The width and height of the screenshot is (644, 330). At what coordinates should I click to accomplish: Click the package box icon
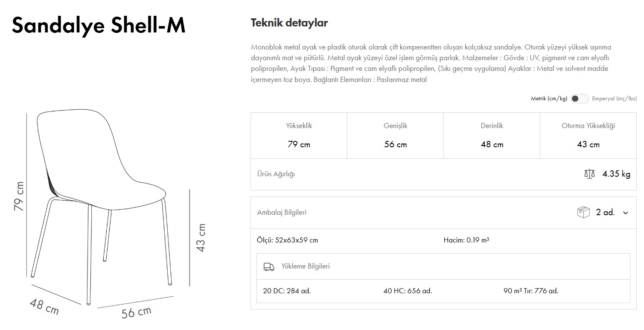tap(583, 212)
